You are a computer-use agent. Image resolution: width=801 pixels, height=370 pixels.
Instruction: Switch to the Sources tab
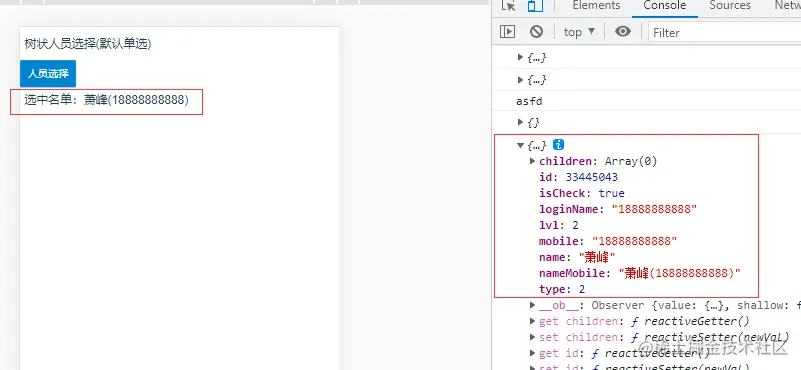click(729, 6)
